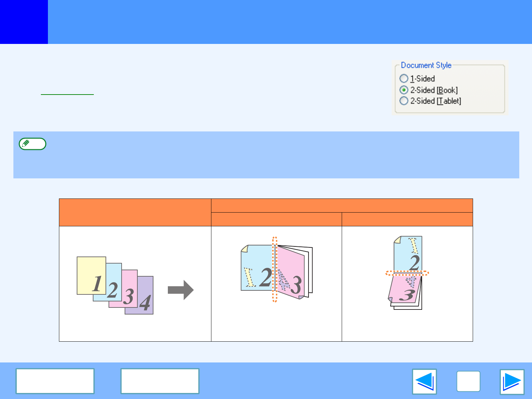Go to the next page arrow
532x399 pixels.
(512, 382)
